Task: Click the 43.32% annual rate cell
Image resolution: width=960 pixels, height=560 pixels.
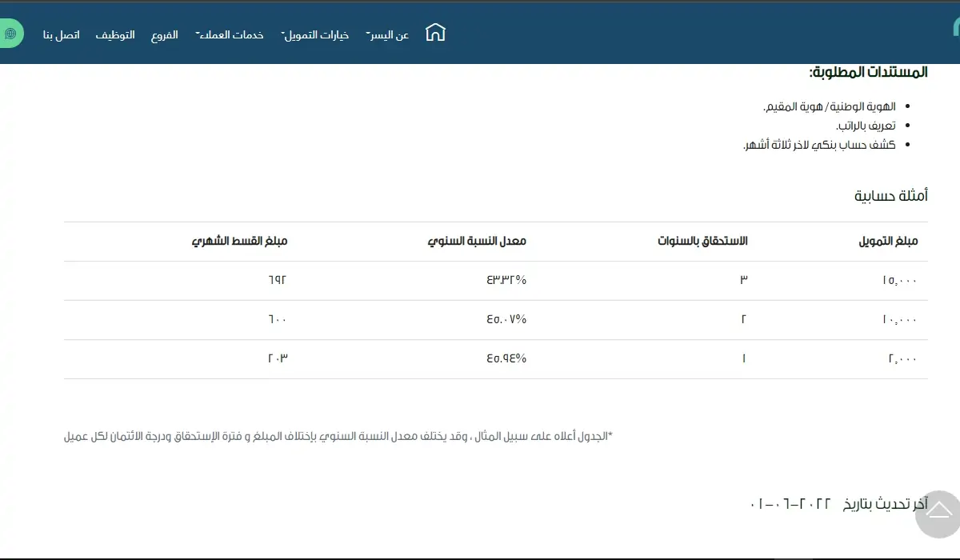Action: pyautogui.click(x=506, y=280)
